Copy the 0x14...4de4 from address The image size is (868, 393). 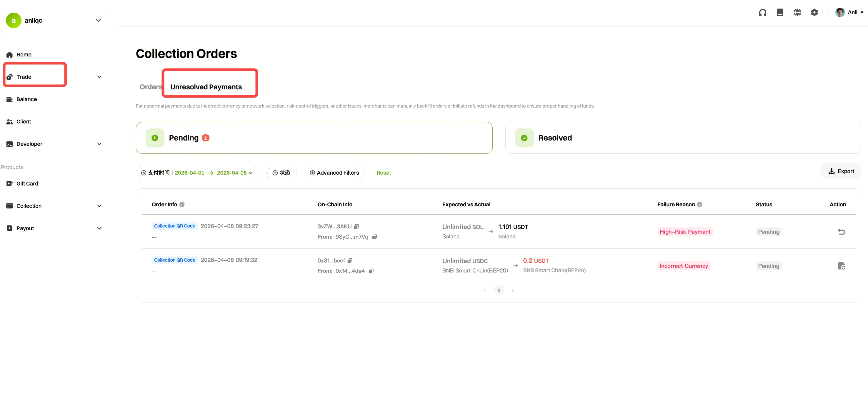[x=371, y=271]
